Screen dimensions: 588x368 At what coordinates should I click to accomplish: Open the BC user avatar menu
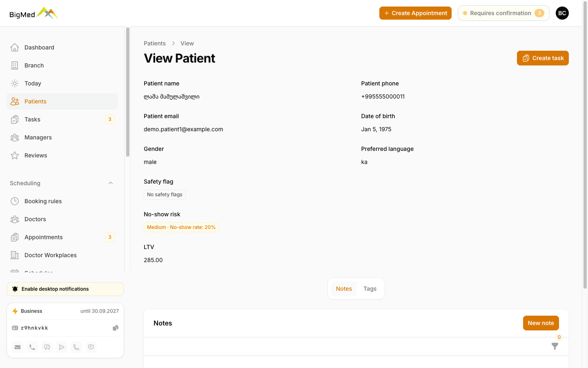click(562, 13)
